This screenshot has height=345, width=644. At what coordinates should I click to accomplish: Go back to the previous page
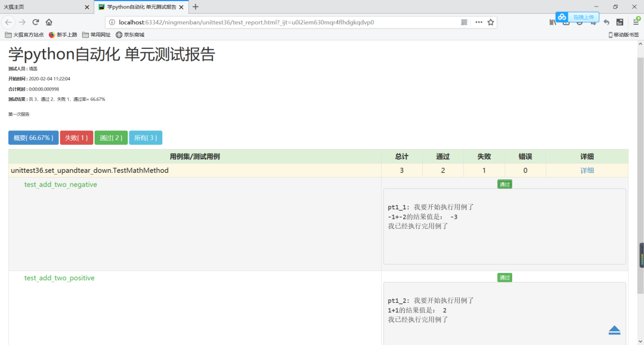click(x=8, y=22)
